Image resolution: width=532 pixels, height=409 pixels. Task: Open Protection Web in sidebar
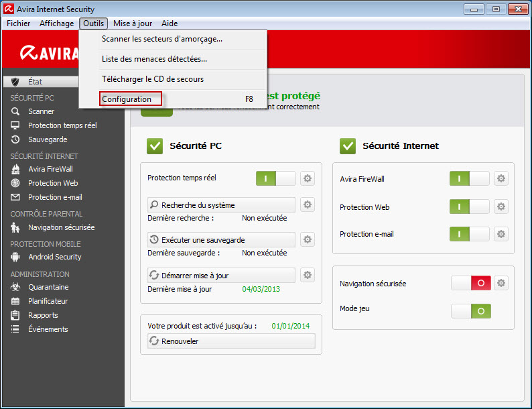54,183
